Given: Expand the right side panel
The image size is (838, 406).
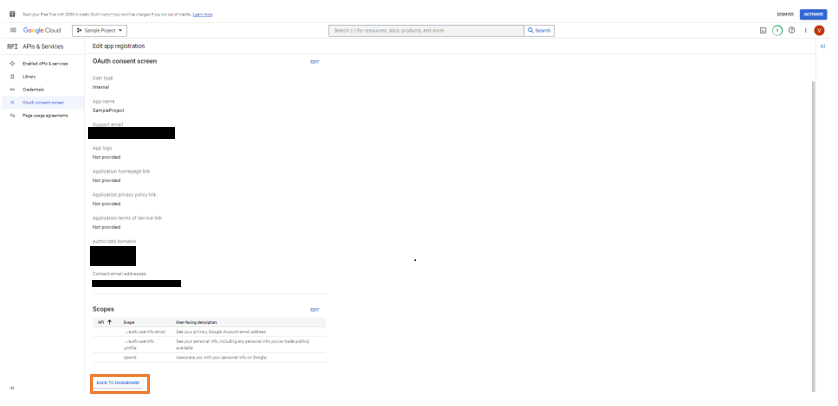Looking at the screenshot, I should pos(822,47).
